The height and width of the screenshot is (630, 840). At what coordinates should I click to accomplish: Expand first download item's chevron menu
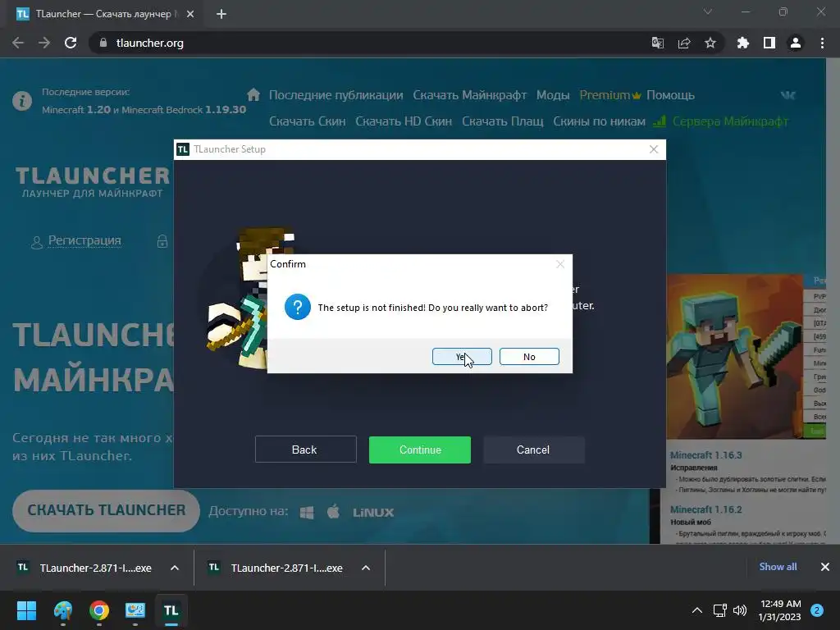pos(175,568)
